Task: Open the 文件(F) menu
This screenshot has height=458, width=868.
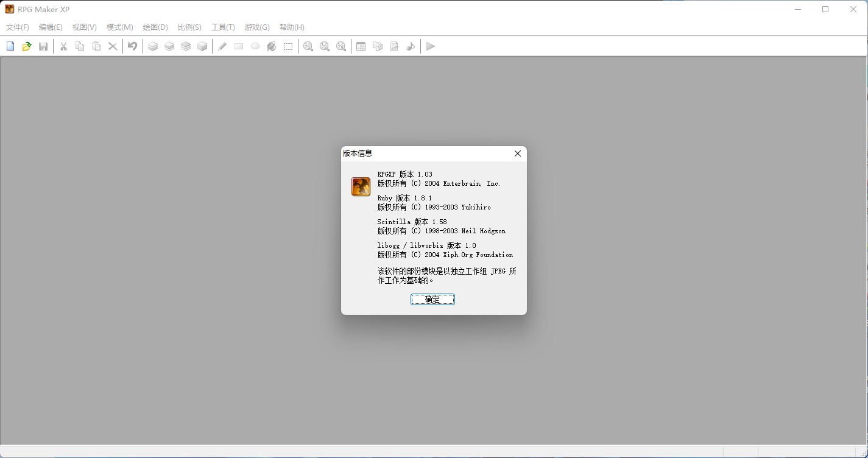Action: point(18,27)
